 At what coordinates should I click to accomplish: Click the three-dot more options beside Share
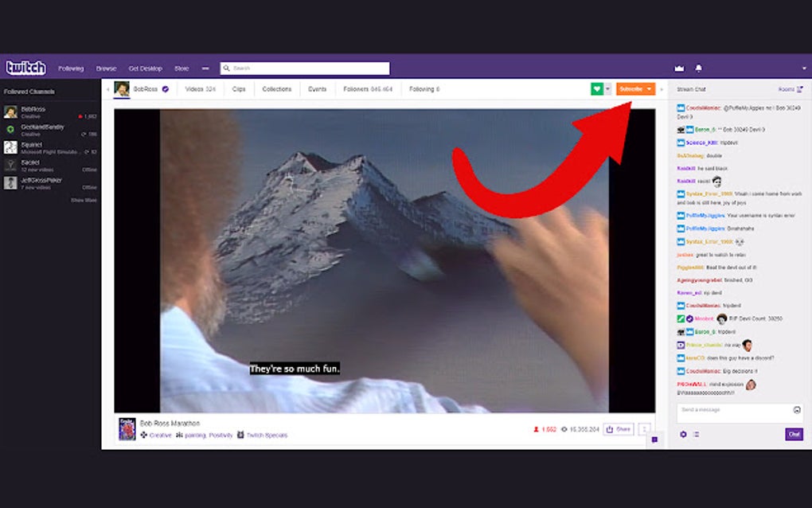(644, 429)
